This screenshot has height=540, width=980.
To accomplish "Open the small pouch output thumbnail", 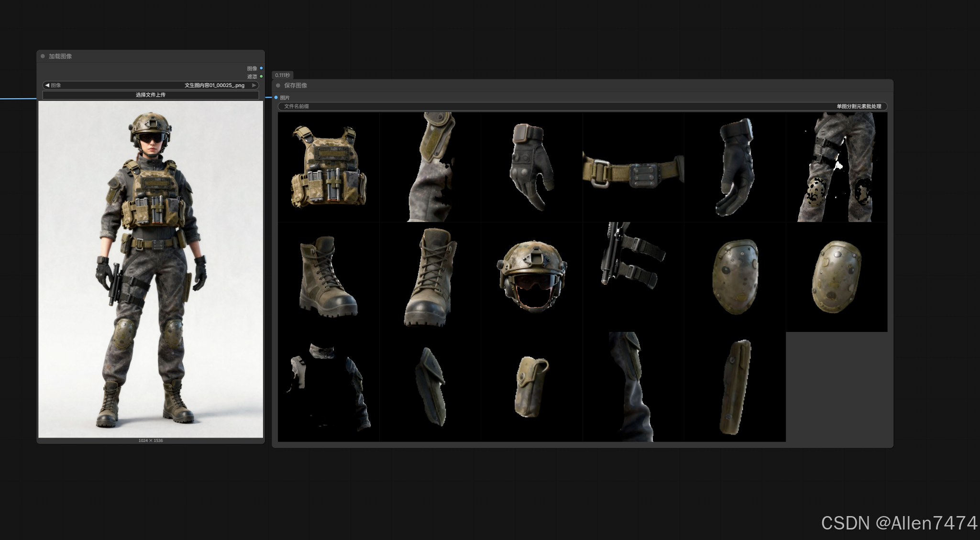I will click(x=531, y=386).
